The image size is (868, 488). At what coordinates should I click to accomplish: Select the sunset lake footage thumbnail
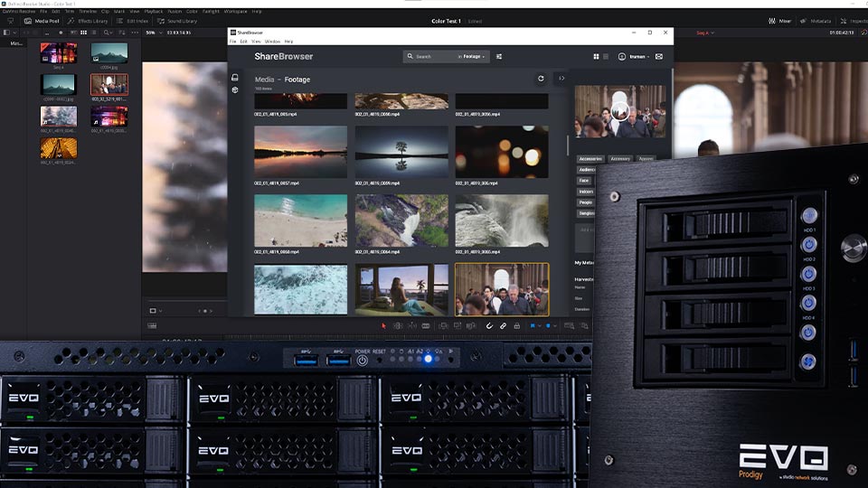(x=300, y=152)
